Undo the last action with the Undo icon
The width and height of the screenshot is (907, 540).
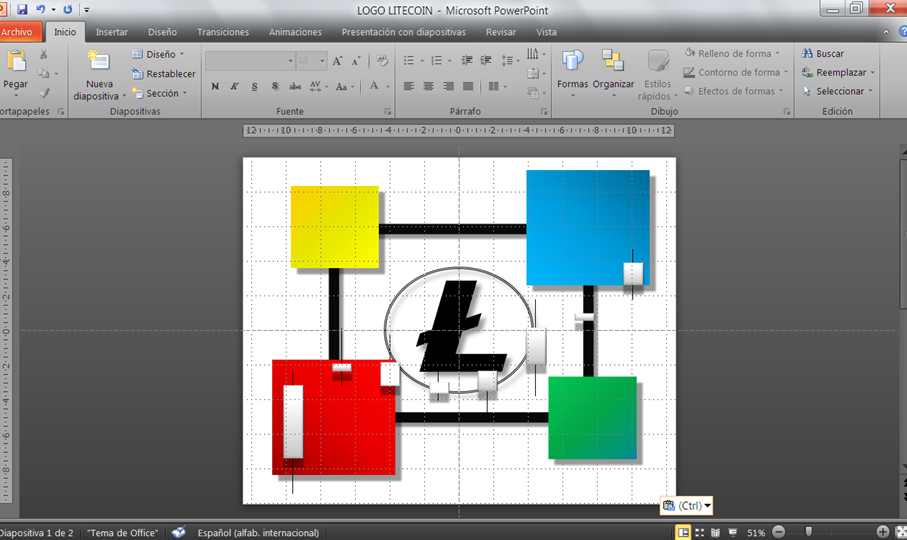point(40,9)
